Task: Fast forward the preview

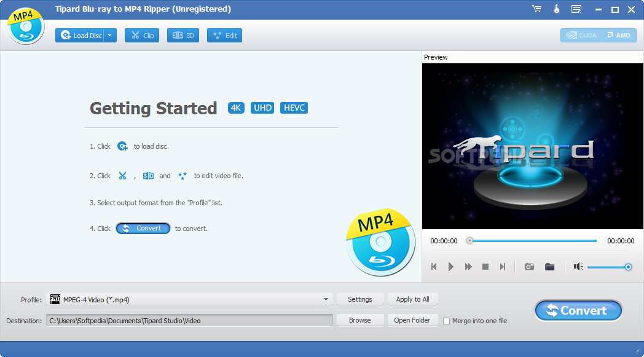Action: (468, 267)
